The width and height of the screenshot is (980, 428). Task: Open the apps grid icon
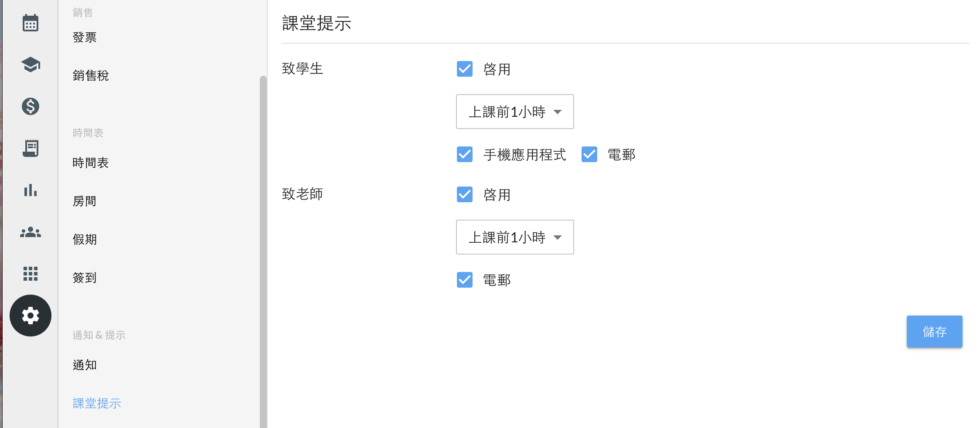click(x=31, y=274)
